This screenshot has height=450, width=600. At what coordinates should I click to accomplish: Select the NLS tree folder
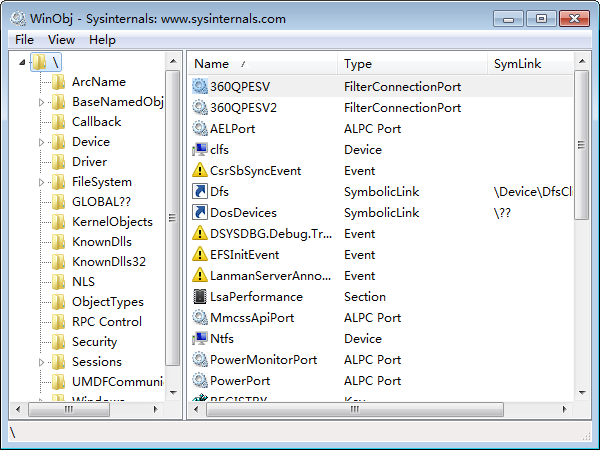pyautogui.click(x=83, y=282)
